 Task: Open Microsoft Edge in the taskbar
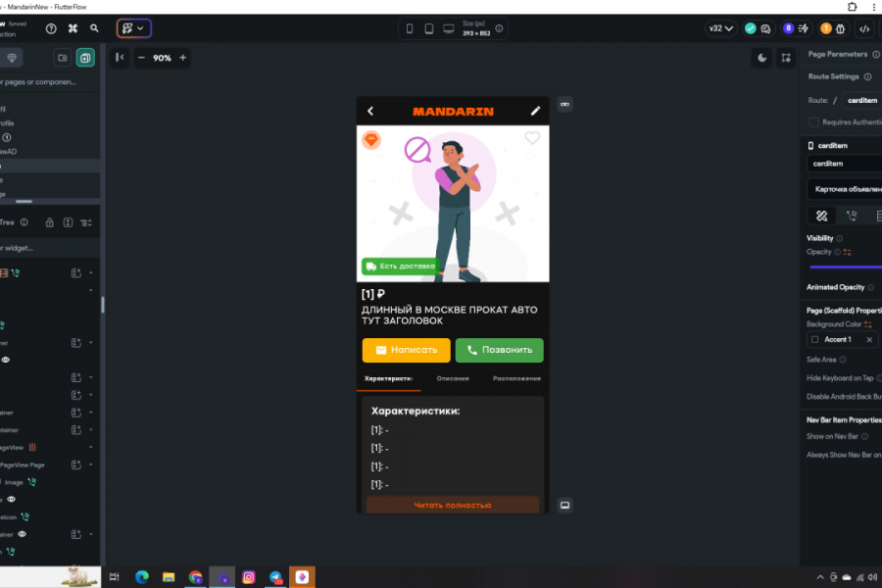142,577
